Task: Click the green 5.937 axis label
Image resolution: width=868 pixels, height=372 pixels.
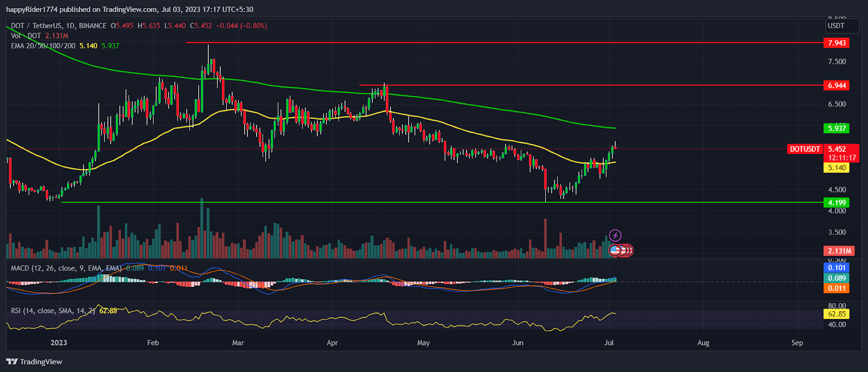Action: click(x=837, y=129)
